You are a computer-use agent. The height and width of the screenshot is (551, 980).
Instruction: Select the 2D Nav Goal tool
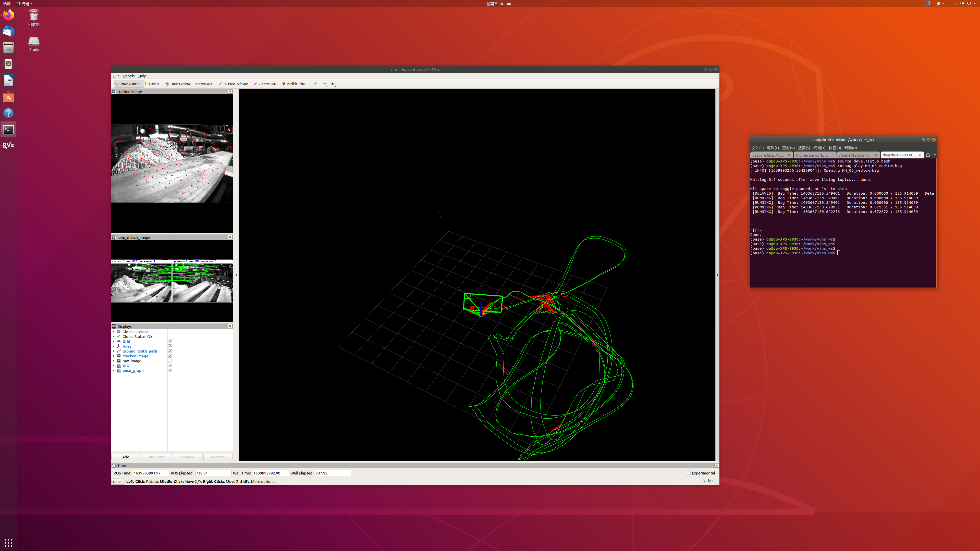(x=265, y=84)
